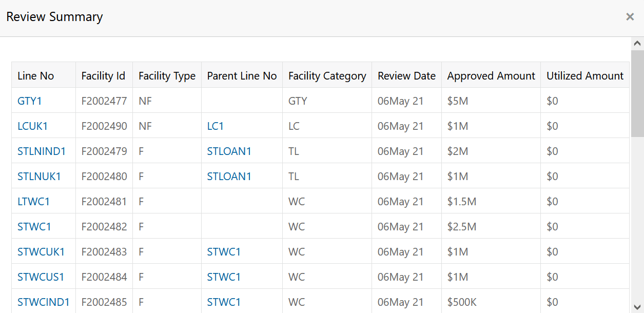Image resolution: width=644 pixels, height=313 pixels.
Task: Click the Facility Id column header
Action: (x=103, y=76)
